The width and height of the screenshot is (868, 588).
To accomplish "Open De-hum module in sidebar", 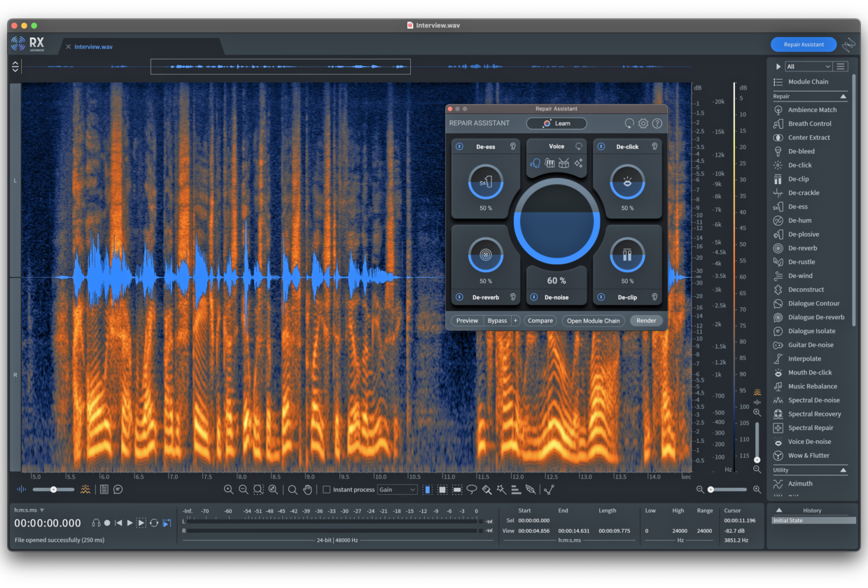I will [x=800, y=220].
